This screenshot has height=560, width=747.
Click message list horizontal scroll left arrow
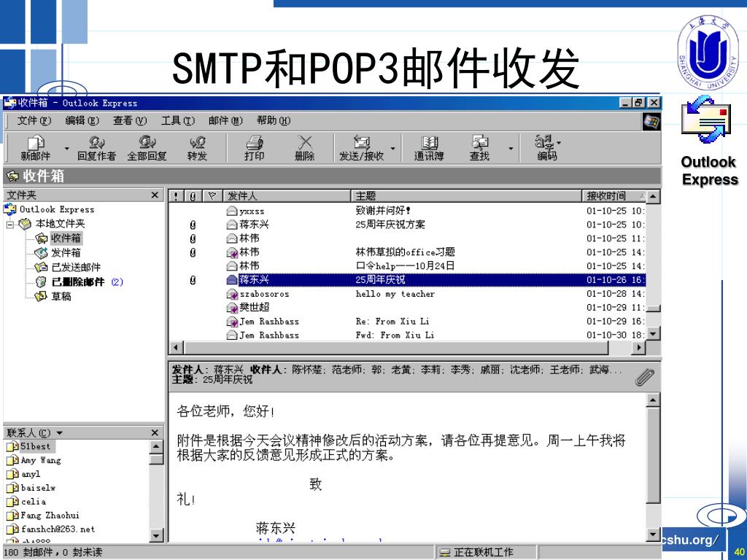click(176, 348)
